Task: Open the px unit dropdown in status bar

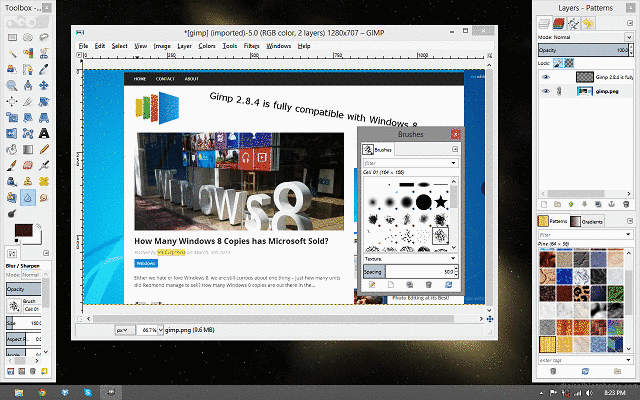Action: 124,330
